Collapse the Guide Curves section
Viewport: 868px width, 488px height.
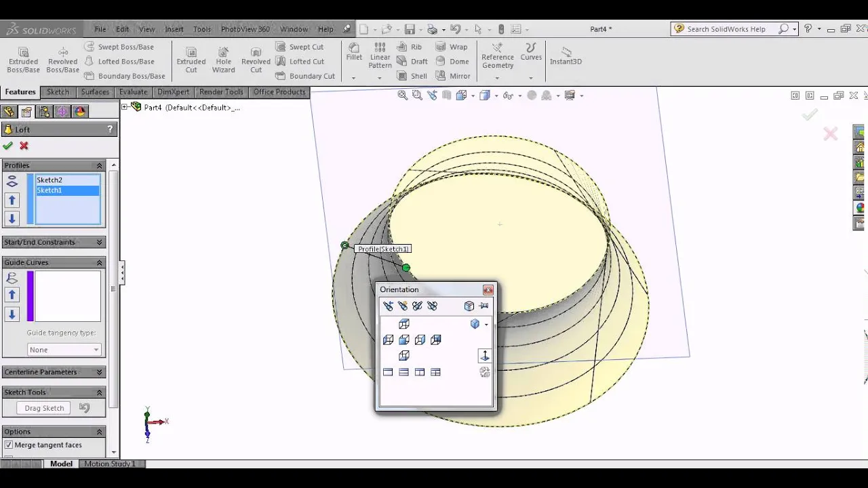pos(99,262)
